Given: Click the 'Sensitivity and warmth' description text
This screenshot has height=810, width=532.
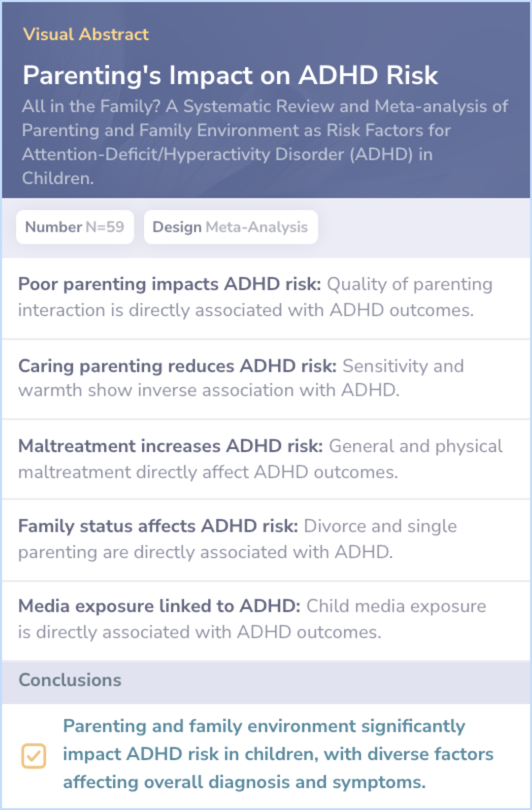Looking at the screenshot, I should 209,390.
